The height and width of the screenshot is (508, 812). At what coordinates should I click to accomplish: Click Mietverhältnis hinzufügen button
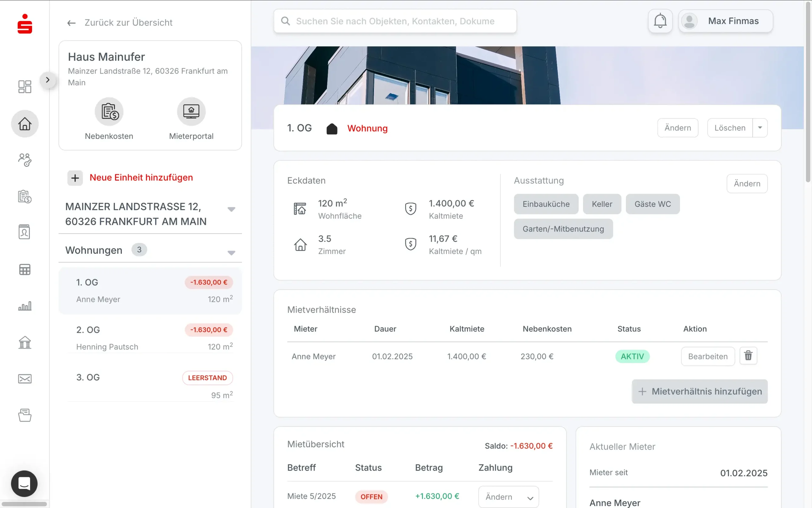699,391
